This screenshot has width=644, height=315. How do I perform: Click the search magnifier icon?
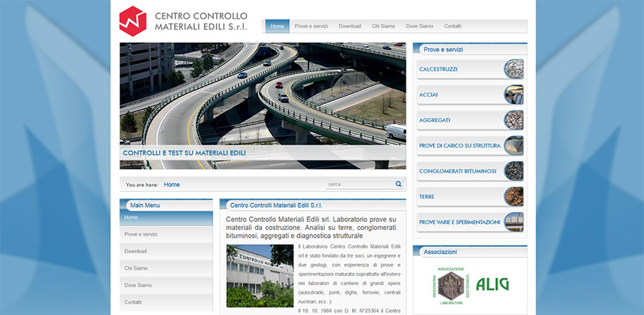coord(399,184)
